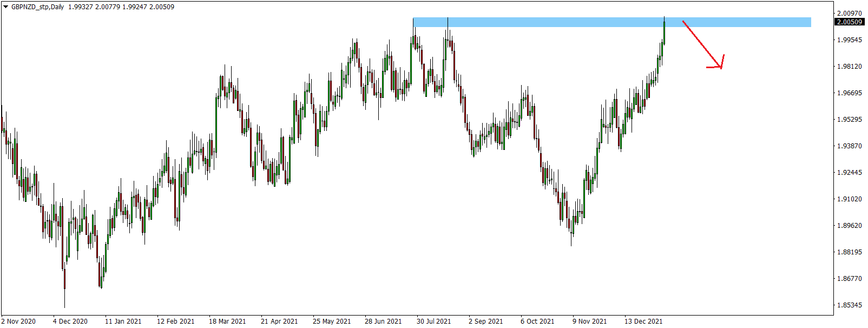Open the chart menu triangle beside GBPNZD_stp
Image resolution: width=868 pixels, height=328 pixels.
[x=5, y=7]
